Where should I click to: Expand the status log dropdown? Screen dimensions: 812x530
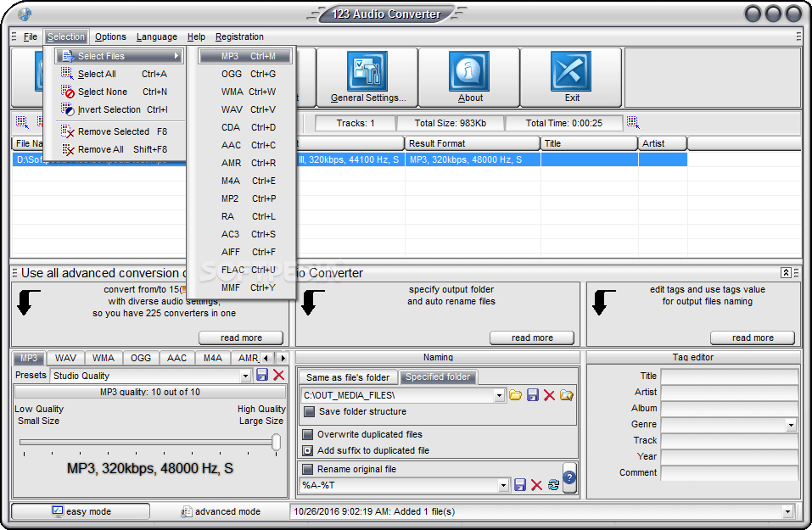pyautogui.click(x=787, y=511)
